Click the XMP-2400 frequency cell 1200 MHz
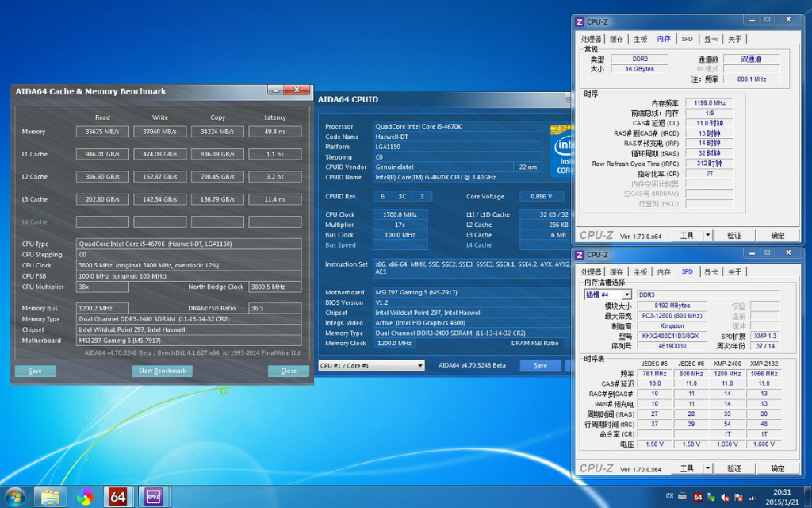Image resolution: width=812 pixels, height=508 pixels. 727,374
